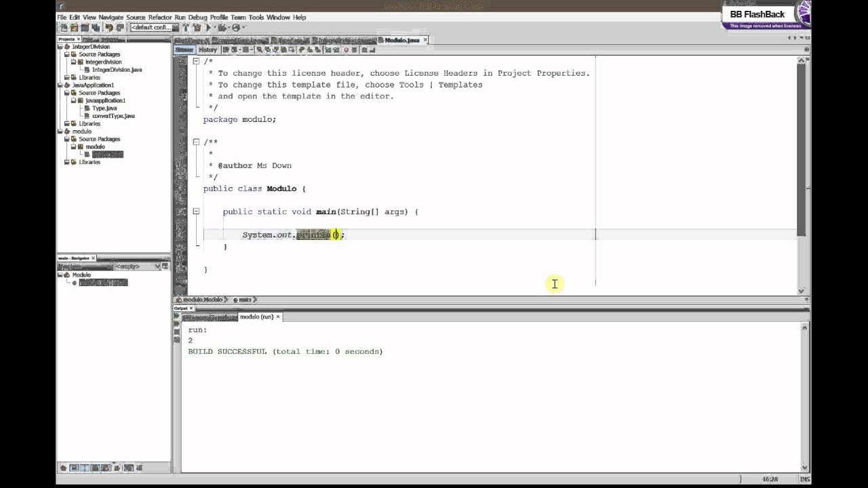The height and width of the screenshot is (488, 868).
Task: Switch to Source view button
Action: pos(184,49)
